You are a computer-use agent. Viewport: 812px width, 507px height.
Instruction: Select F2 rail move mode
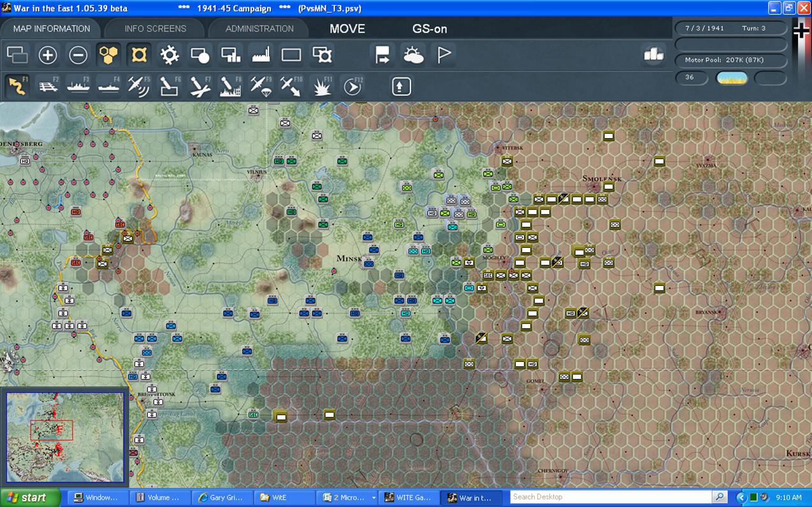(48, 86)
